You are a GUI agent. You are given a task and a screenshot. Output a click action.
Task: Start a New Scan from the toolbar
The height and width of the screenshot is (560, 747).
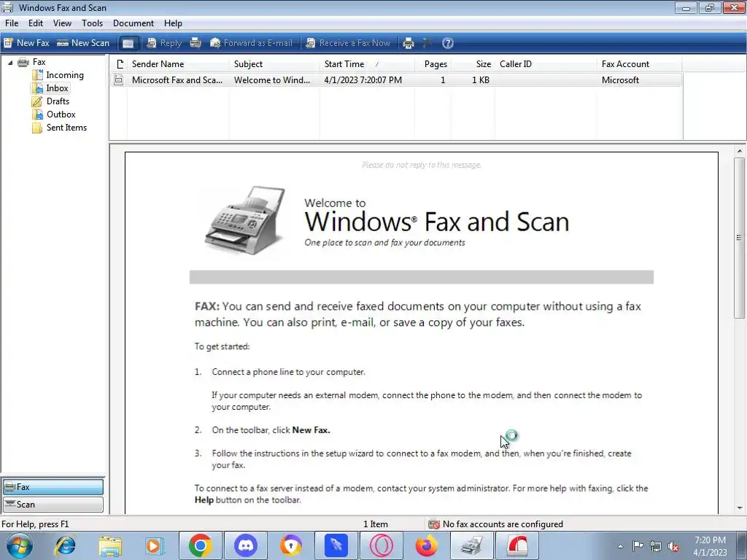83,43
